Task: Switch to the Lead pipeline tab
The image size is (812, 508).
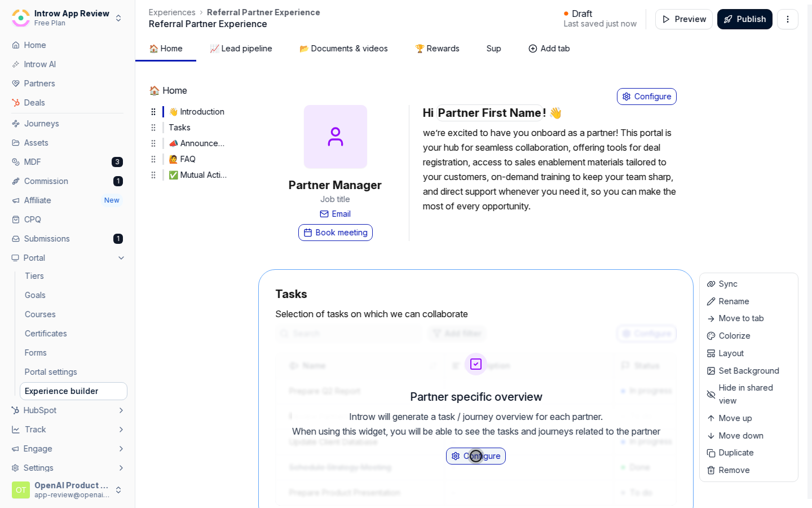Action: tap(241, 49)
